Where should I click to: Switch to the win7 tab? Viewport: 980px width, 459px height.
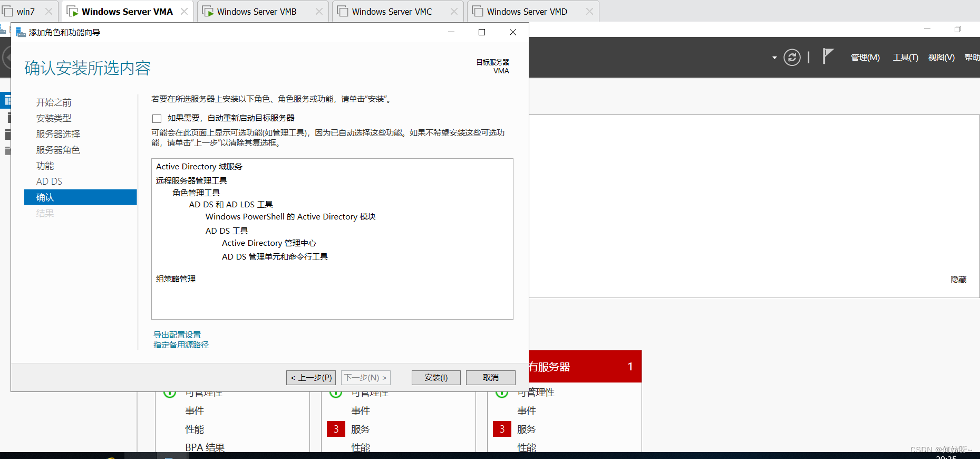[x=30, y=11]
